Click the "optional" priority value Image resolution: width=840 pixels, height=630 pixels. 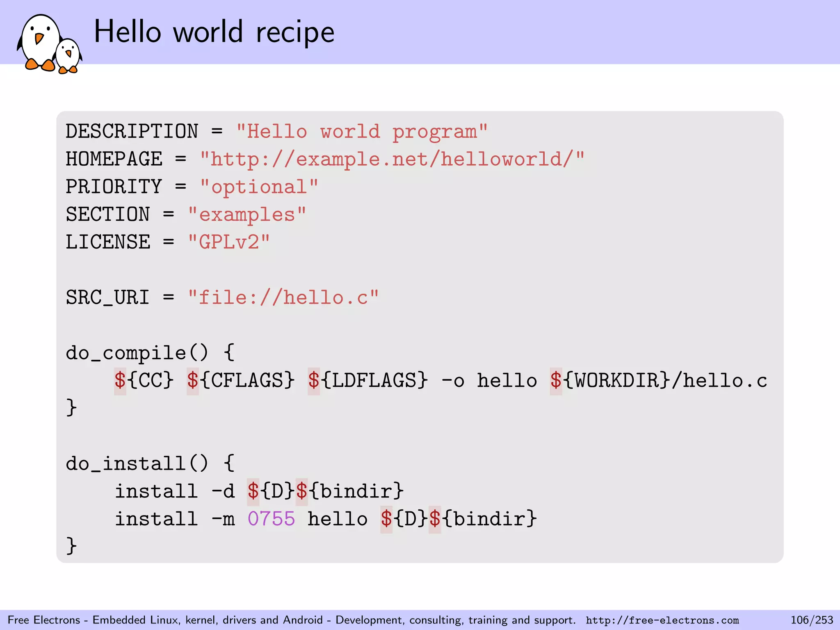(259, 187)
